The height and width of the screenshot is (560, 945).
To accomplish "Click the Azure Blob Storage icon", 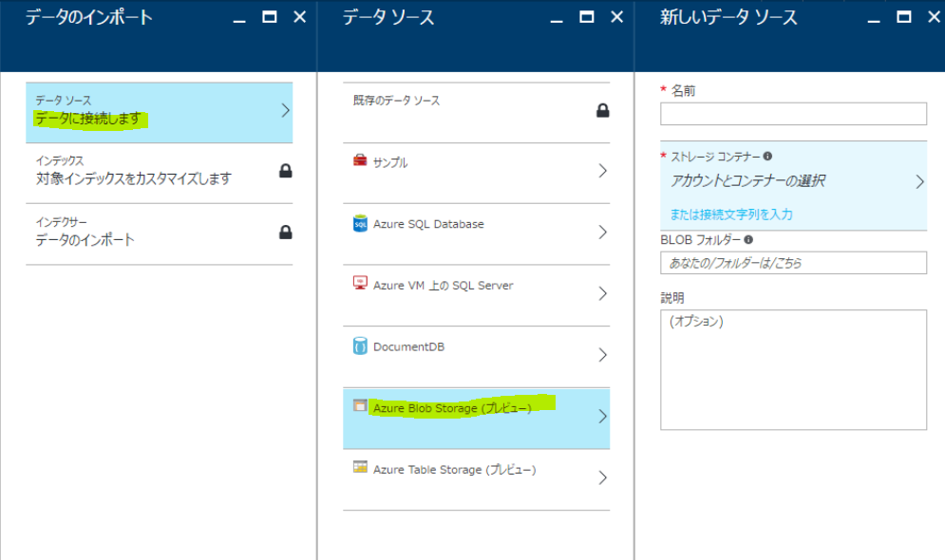I will 360,405.
